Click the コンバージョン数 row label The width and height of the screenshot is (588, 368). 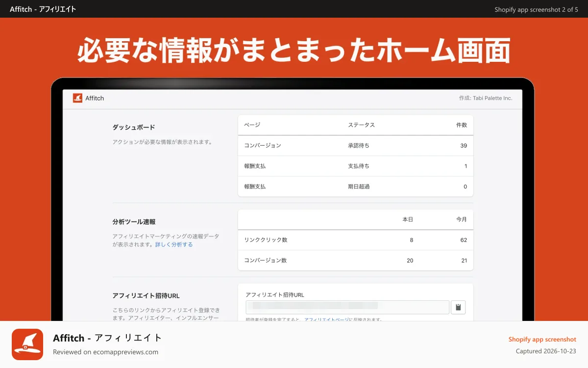coord(265,261)
